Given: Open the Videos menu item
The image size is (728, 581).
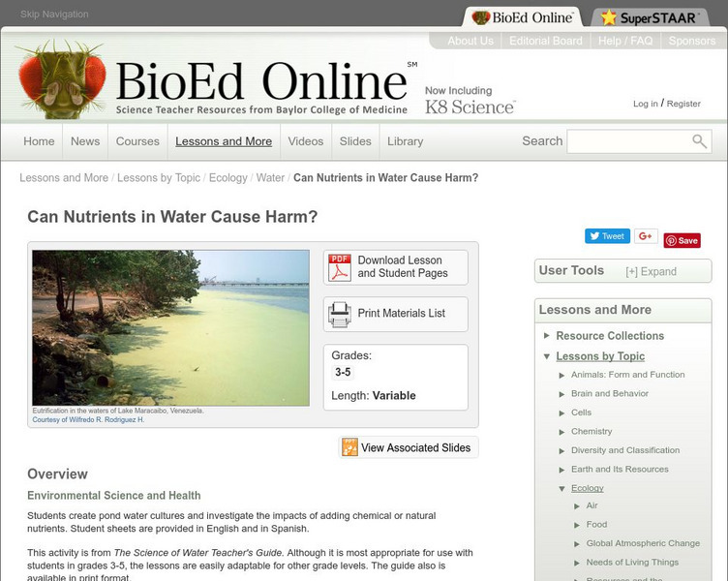Looking at the screenshot, I should [x=306, y=141].
